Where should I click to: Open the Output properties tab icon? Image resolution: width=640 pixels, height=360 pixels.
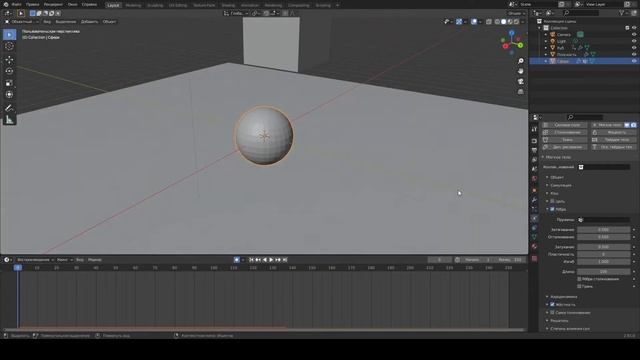534,150
